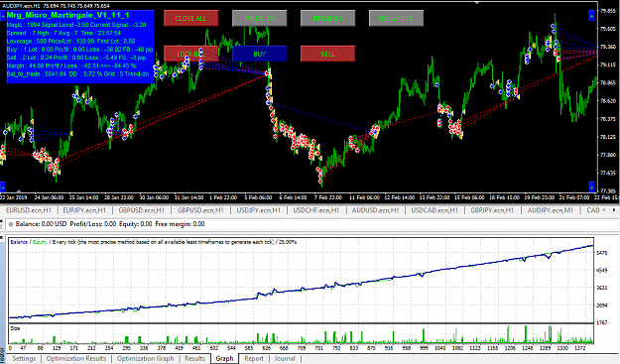This screenshot has height=364, width=620.
Task: Click the AUDJPY.ecn,H1 chart header text
Action: (x=21, y=6)
